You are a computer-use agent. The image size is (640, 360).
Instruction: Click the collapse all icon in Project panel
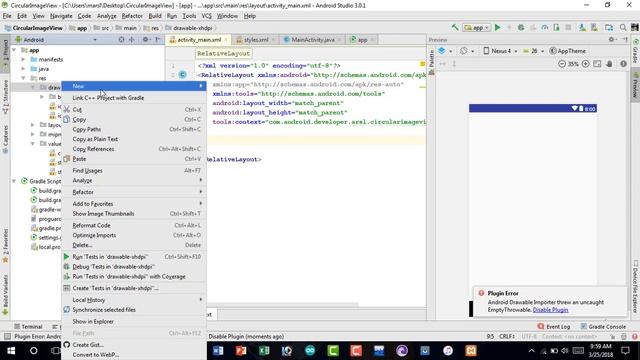coord(132,40)
